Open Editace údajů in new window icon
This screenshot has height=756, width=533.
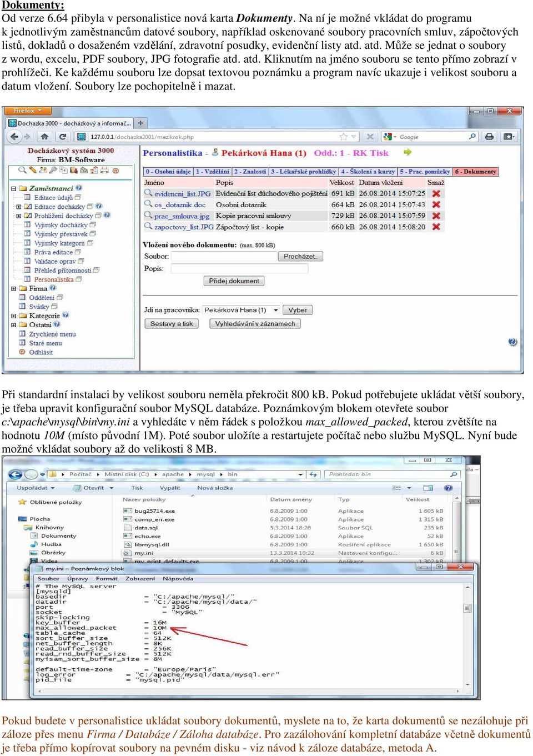78,197
